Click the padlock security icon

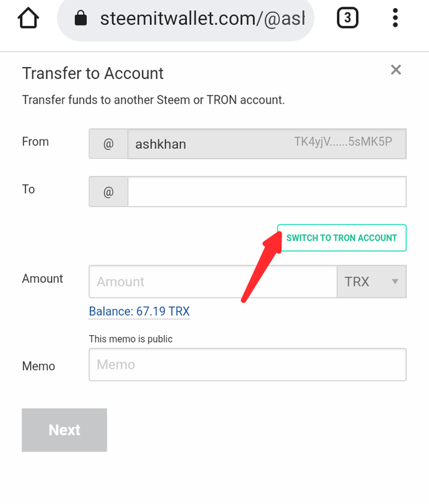click(x=81, y=19)
